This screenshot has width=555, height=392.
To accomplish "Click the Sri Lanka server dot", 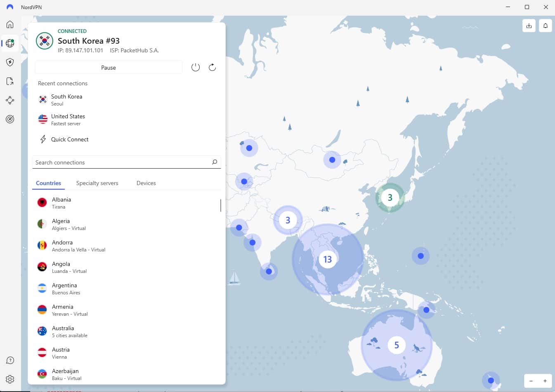I will tap(269, 271).
